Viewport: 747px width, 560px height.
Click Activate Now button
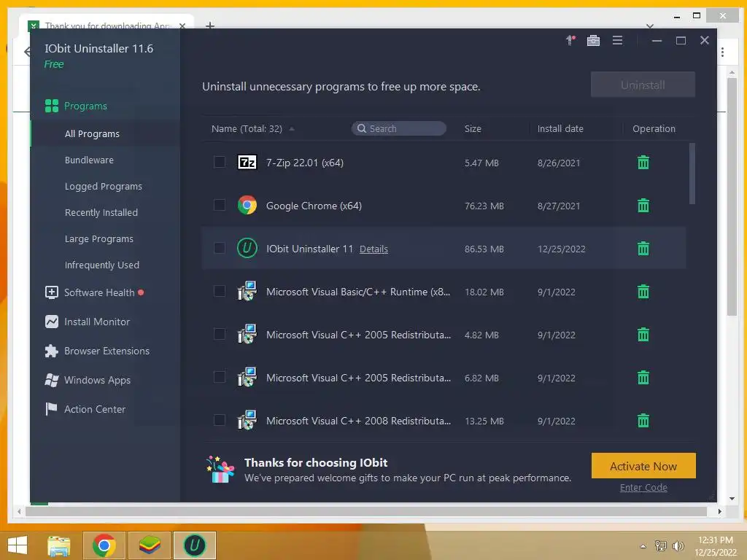tap(643, 466)
